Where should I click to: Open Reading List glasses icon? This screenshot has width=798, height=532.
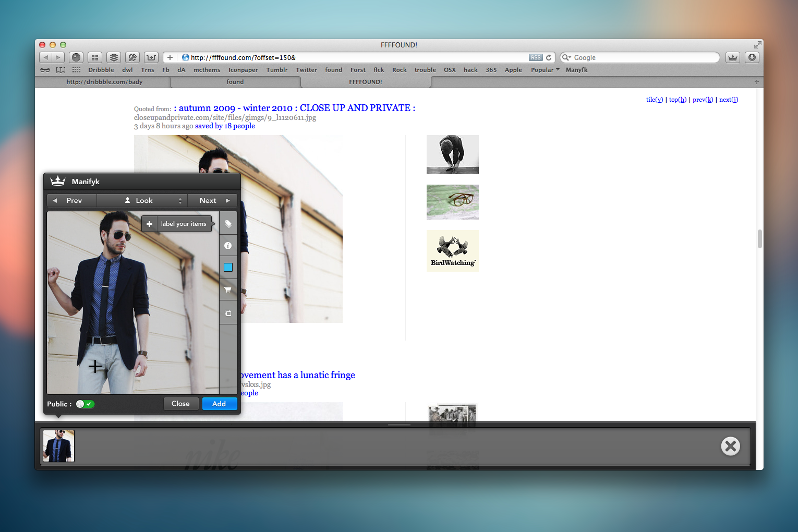45,70
